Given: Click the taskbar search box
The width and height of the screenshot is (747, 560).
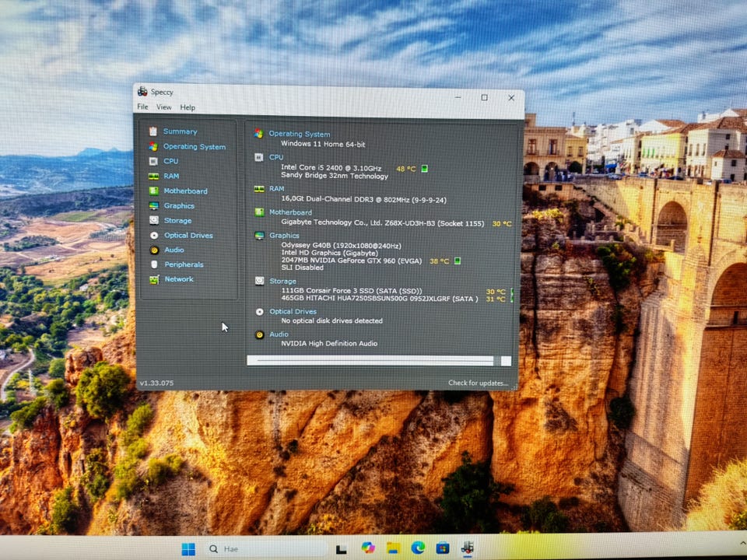Looking at the screenshot, I should [x=266, y=549].
